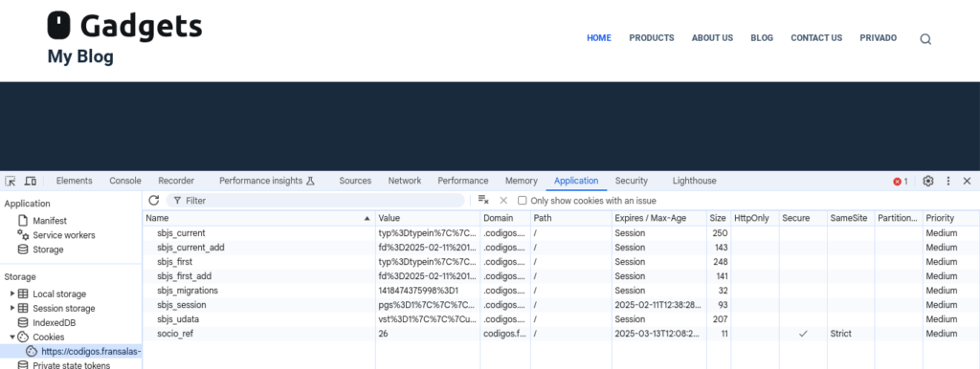Switch to the Console tab

pos(125,181)
